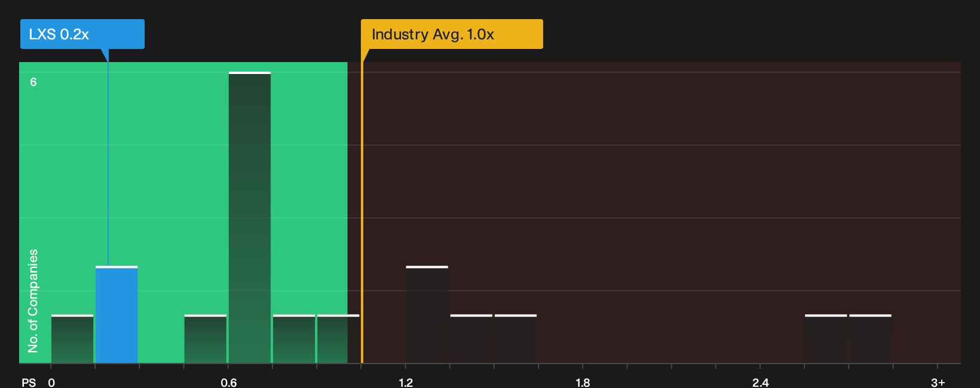Click the '6' y-axis value label
Screen dimensions: 980x388
coord(33,82)
